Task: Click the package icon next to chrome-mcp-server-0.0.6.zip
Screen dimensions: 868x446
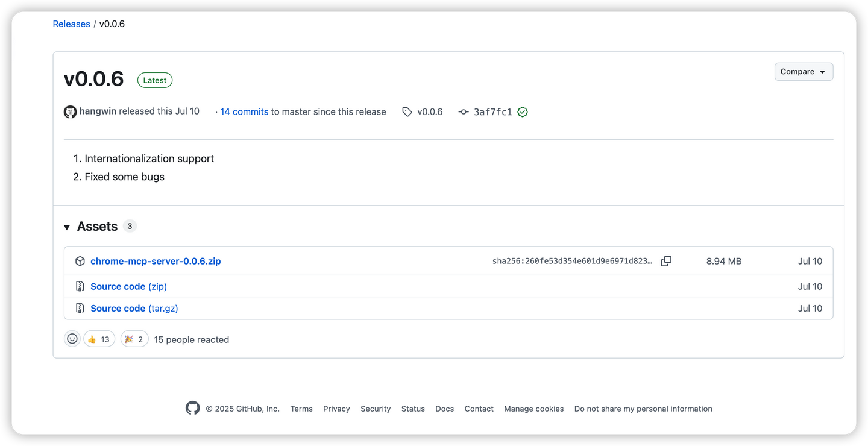Action: [80, 260]
